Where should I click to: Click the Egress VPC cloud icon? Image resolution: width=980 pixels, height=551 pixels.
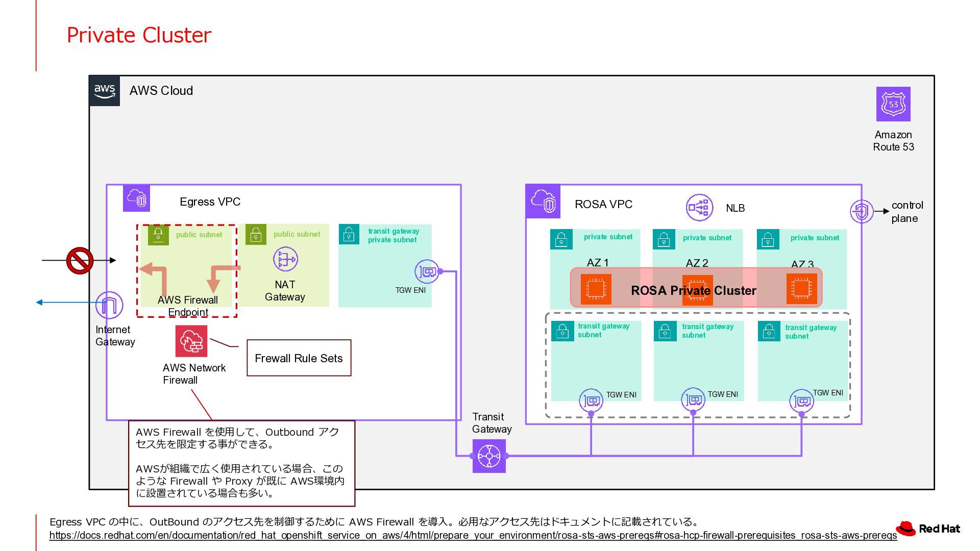click(137, 198)
